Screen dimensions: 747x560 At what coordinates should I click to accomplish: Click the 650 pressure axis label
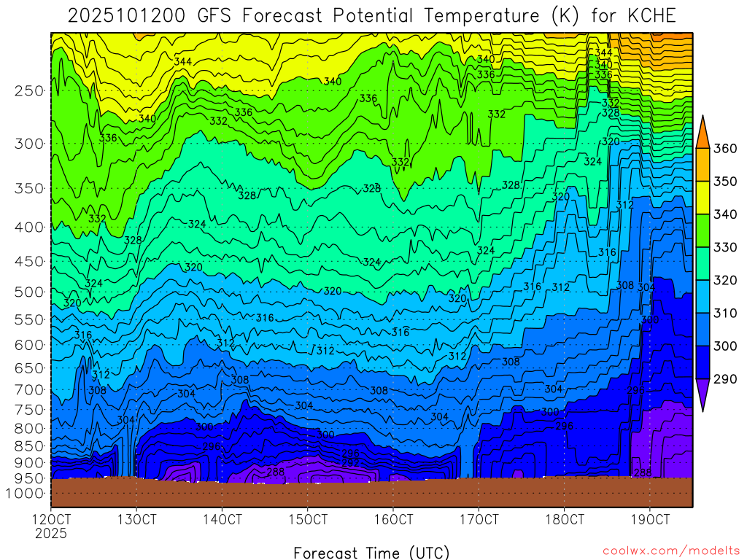tap(29, 368)
